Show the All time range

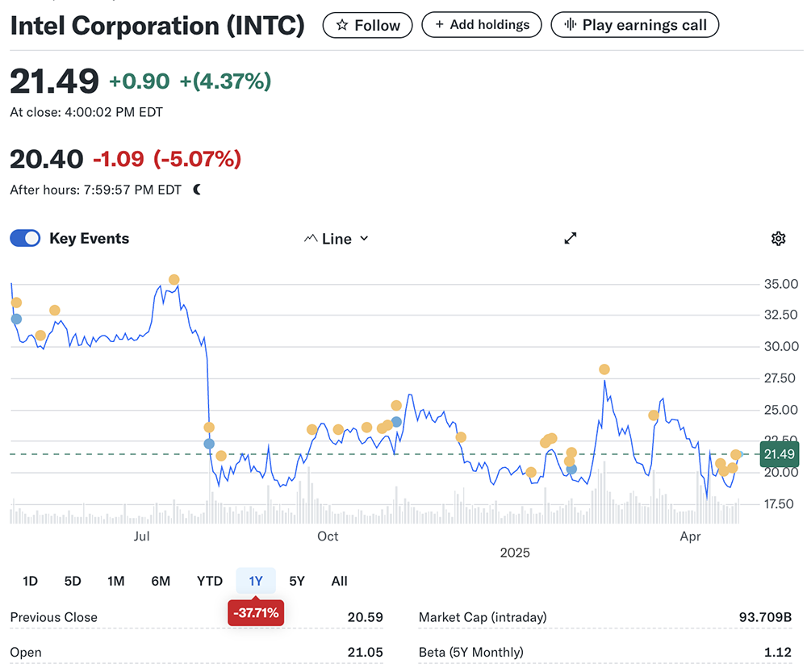[x=340, y=581]
